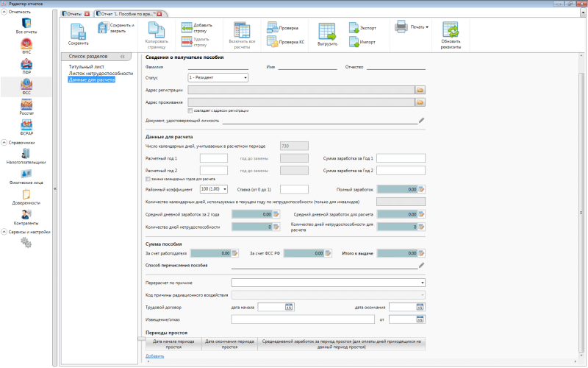Open the ФСРАР section icon

point(26,124)
